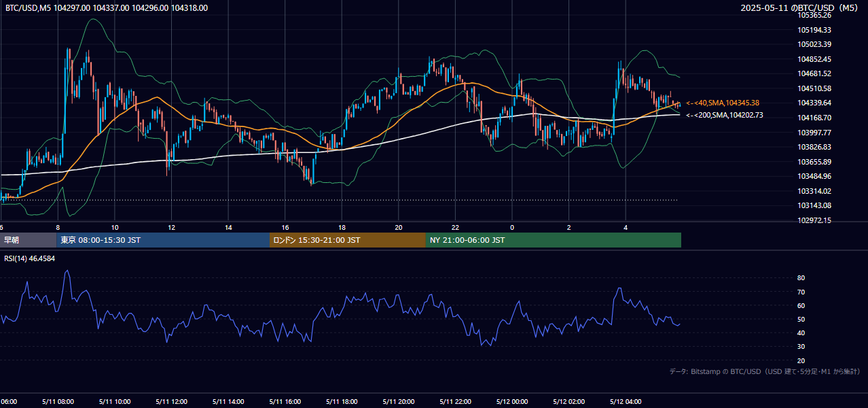Click price axis value 104852.45
The height and width of the screenshot is (408, 868).
coord(815,59)
